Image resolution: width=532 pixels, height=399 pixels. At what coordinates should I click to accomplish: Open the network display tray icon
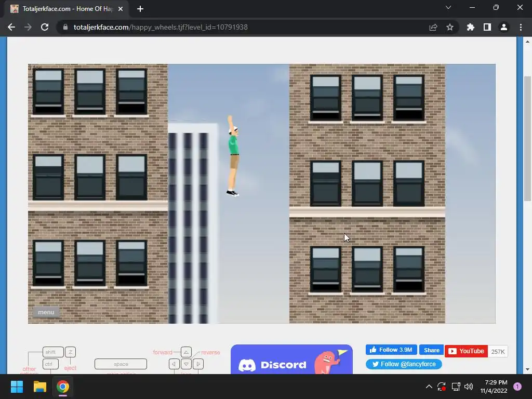[x=456, y=387]
